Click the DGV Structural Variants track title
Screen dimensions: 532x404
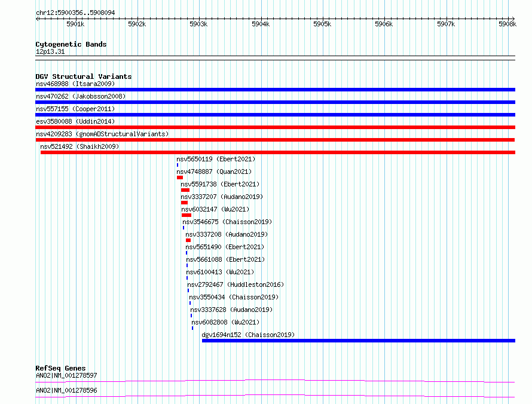[x=84, y=76]
